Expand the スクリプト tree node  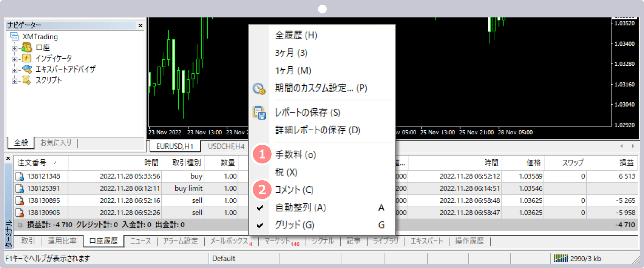click(14, 81)
